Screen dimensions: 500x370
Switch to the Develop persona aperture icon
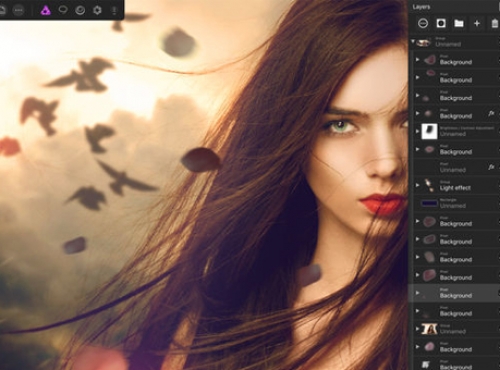pos(97,10)
